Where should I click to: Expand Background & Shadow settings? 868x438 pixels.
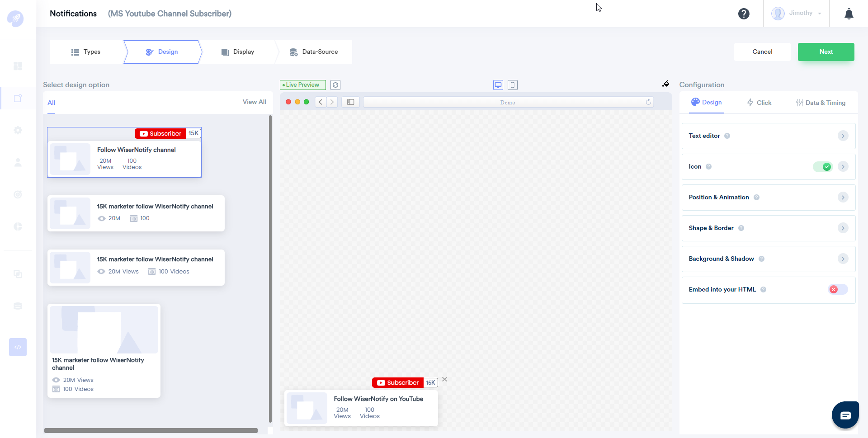843,259
